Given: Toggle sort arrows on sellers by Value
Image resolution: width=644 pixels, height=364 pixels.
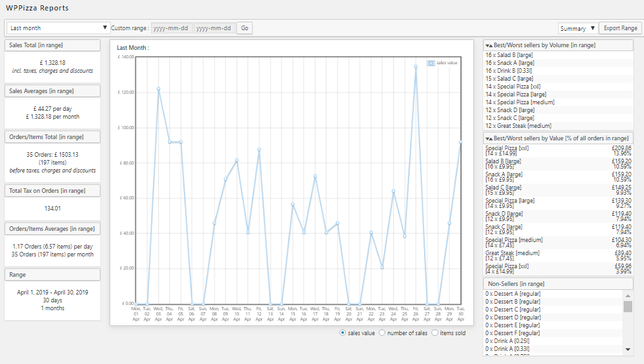Looking at the screenshot, I should pyautogui.click(x=489, y=138).
